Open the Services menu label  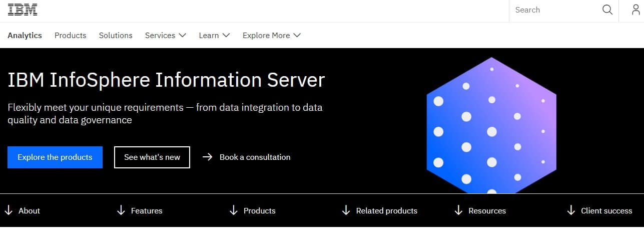[x=160, y=36]
